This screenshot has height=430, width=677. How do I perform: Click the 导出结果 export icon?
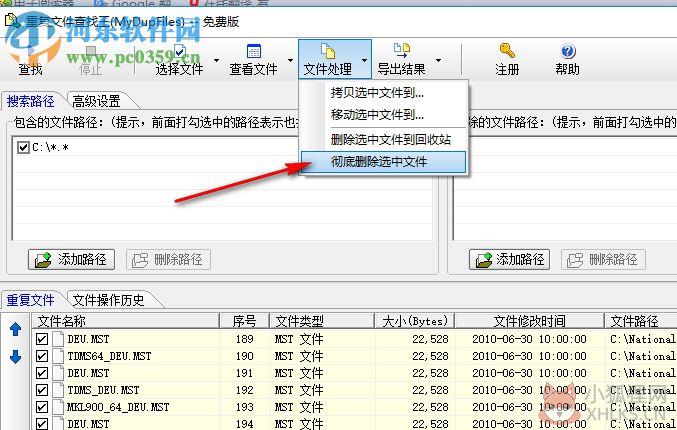[402, 51]
